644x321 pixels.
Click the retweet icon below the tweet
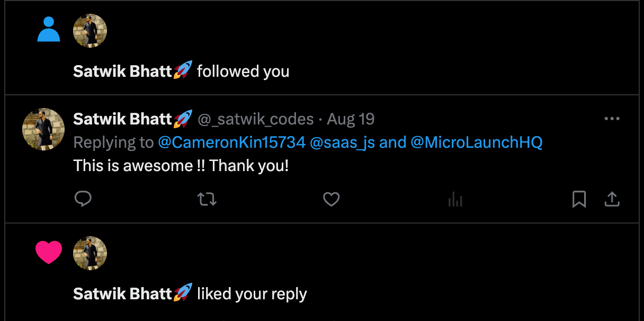click(x=207, y=199)
